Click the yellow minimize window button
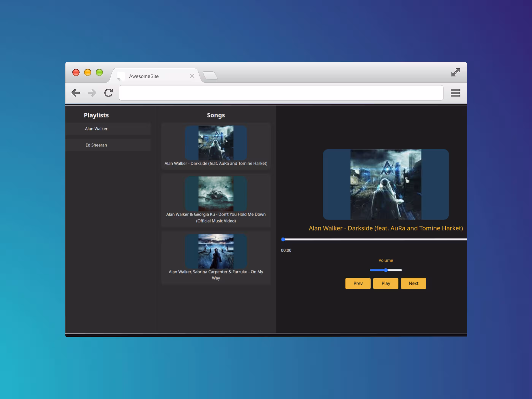Image resolution: width=532 pixels, height=399 pixels. tap(88, 72)
